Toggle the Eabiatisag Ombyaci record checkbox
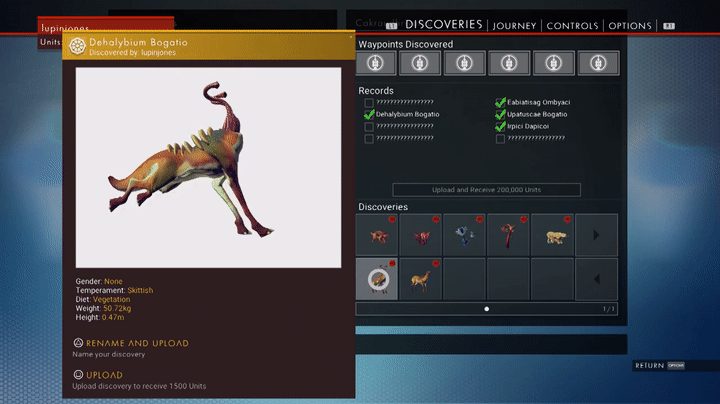This screenshot has width=720, height=404. (x=501, y=102)
